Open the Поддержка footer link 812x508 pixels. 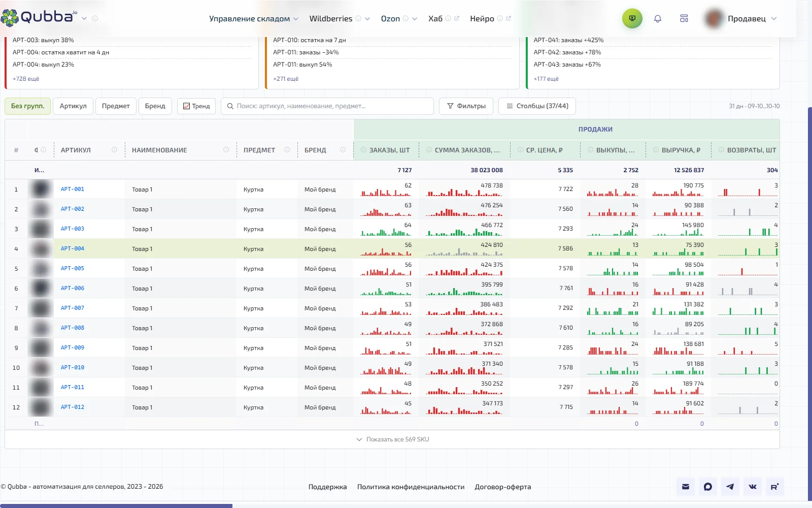click(x=328, y=487)
